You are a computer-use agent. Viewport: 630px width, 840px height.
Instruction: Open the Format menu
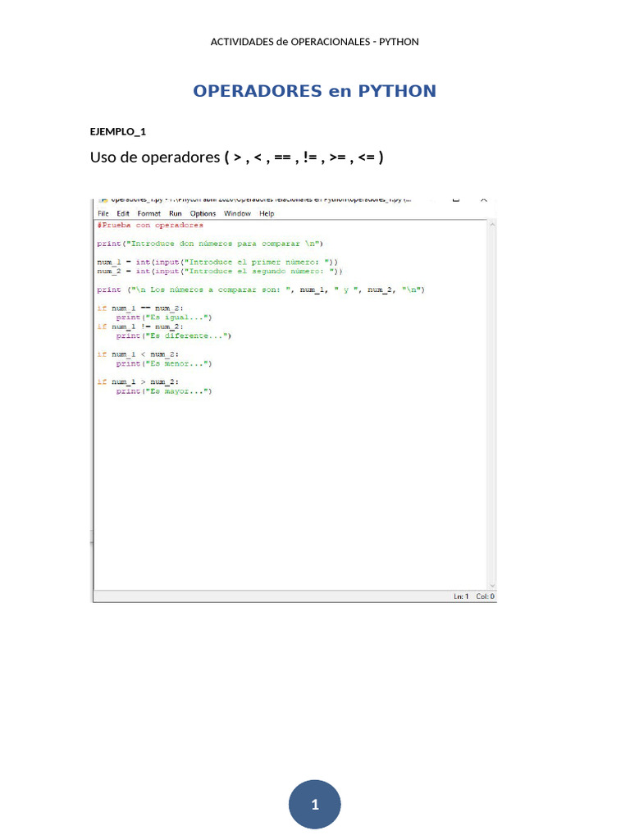149,213
